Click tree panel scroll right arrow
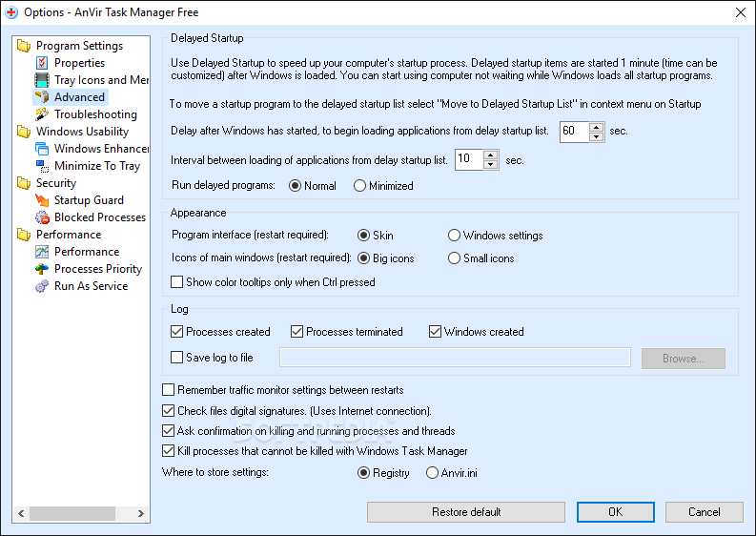The image size is (756, 536). point(141,513)
